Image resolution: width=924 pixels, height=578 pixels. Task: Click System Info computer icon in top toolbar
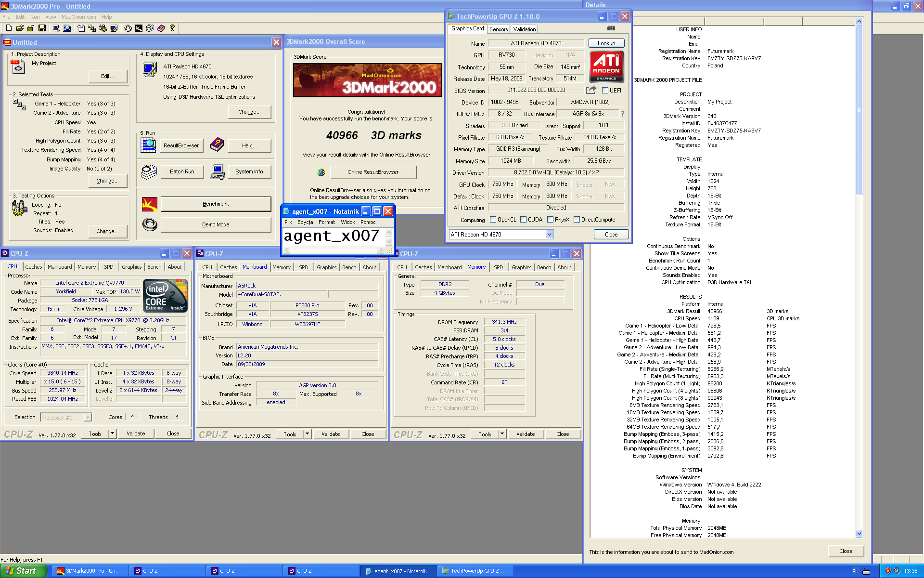(x=56, y=28)
